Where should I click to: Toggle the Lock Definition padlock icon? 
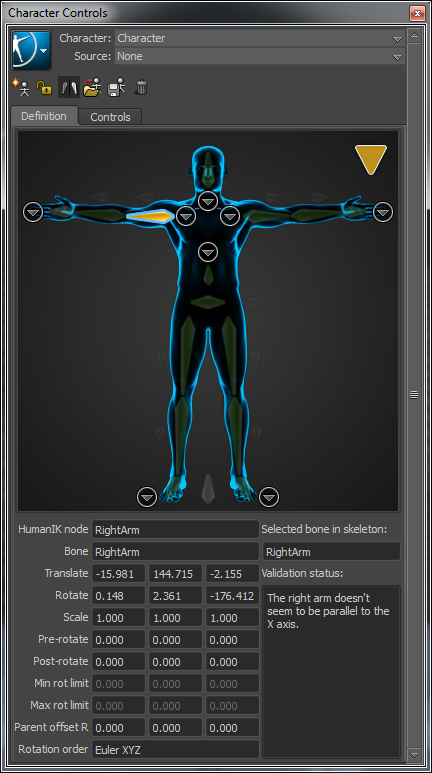tap(44, 88)
